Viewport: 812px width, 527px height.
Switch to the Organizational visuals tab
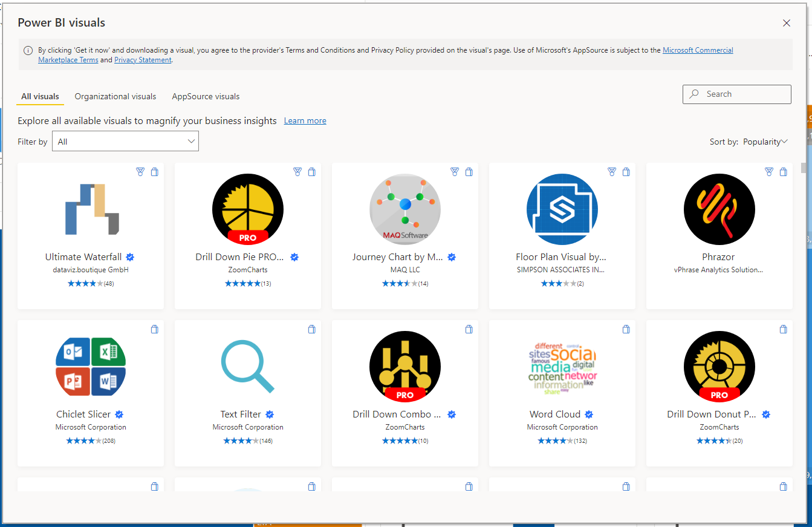coord(115,96)
